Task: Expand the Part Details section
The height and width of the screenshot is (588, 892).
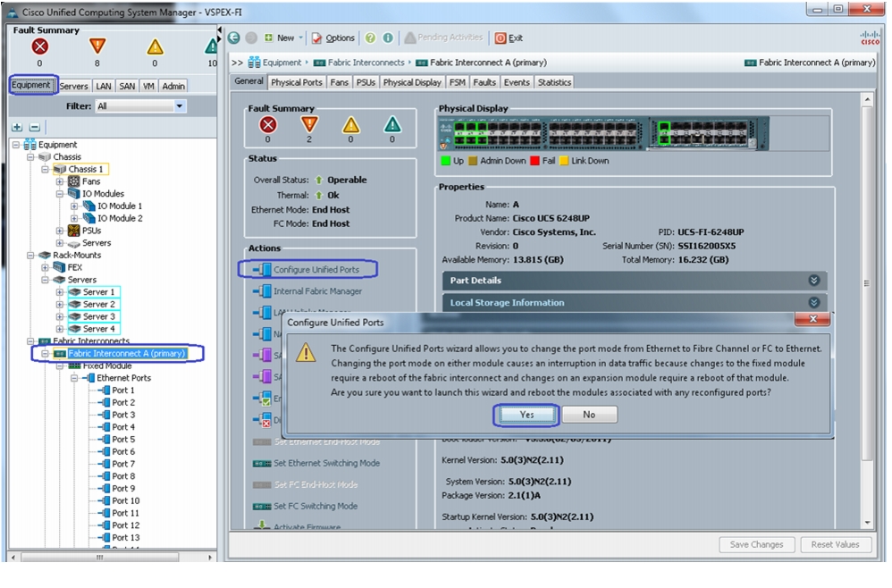Action: [x=635, y=281]
